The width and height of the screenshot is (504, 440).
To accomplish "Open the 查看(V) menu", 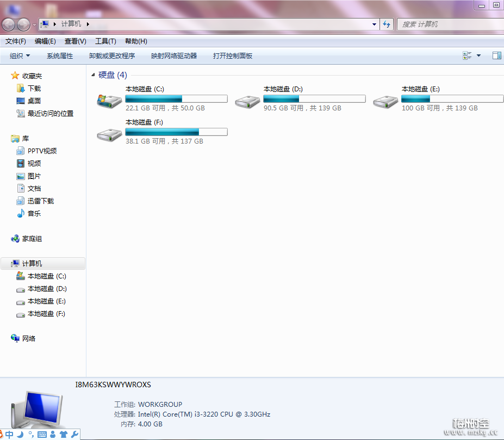I will tap(75, 41).
